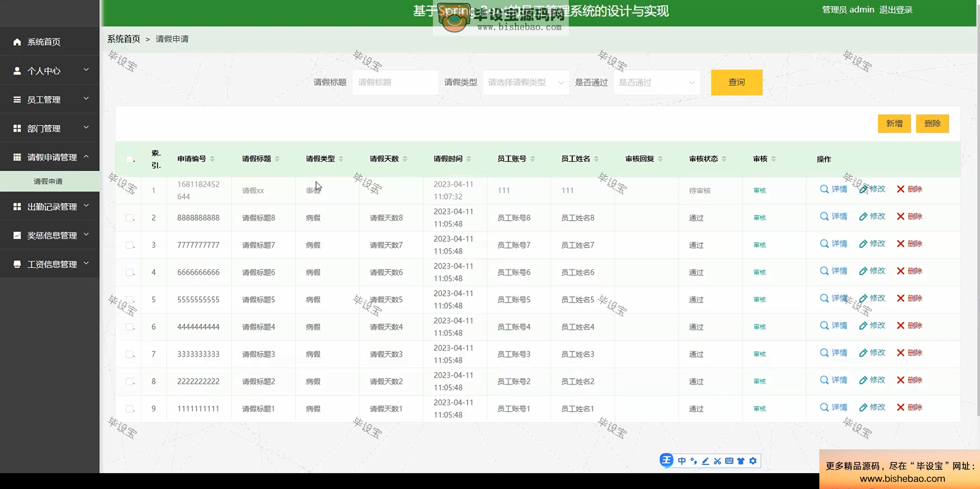Sort by 申请编号 column arrows
Screen dimensions: 980x489
212,159
